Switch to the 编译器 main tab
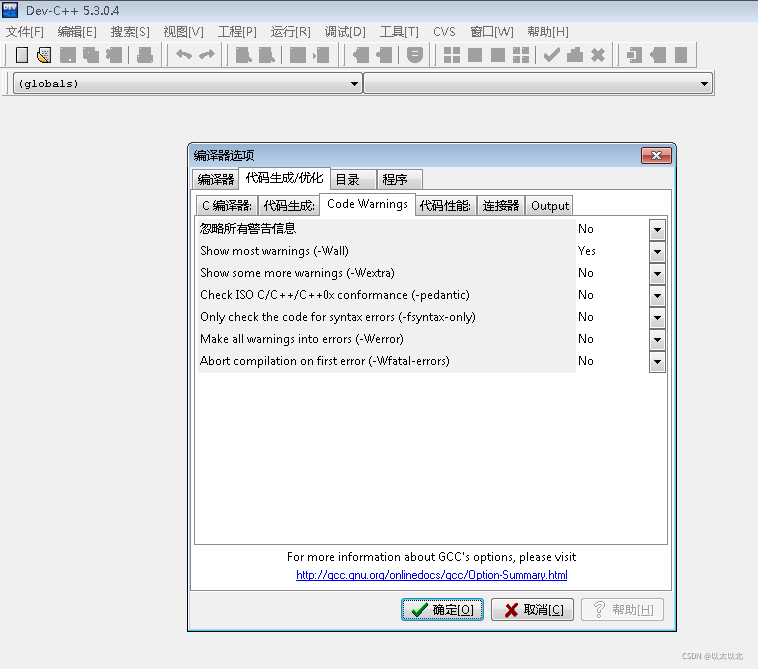The width and height of the screenshot is (758, 669). tap(216, 179)
